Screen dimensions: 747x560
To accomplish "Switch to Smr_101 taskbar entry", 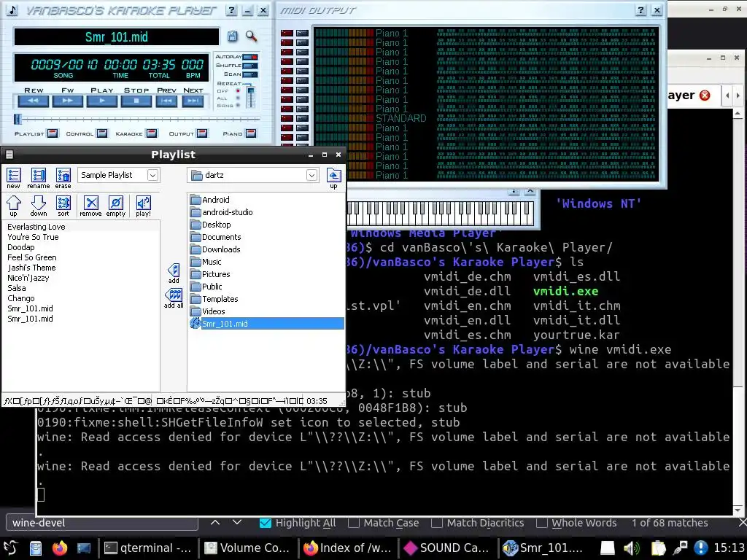I will tap(546, 548).
